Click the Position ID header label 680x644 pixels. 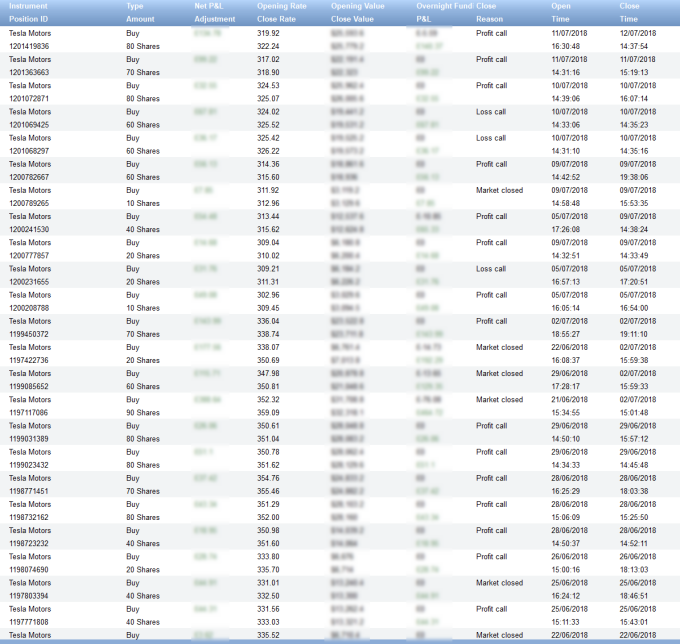29,19
